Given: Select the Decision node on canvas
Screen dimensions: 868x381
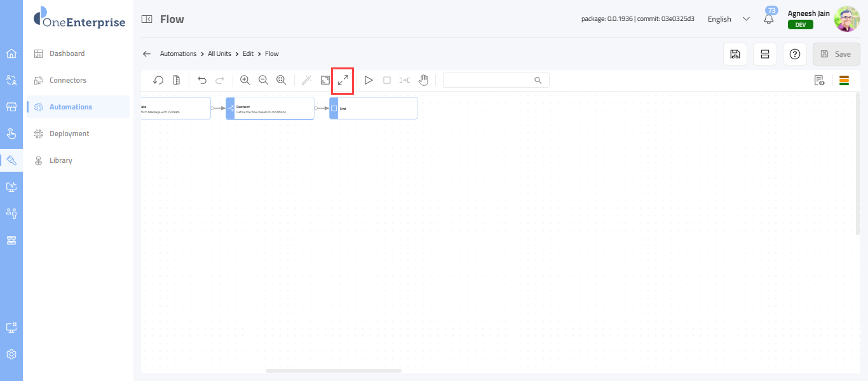Looking at the screenshot, I should coord(270,108).
